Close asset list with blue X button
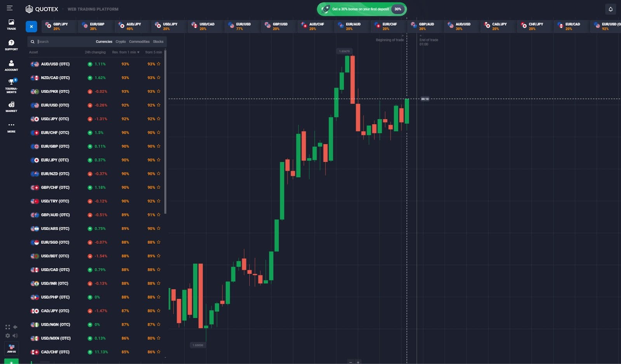The height and width of the screenshot is (364, 621). click(31, 26)
